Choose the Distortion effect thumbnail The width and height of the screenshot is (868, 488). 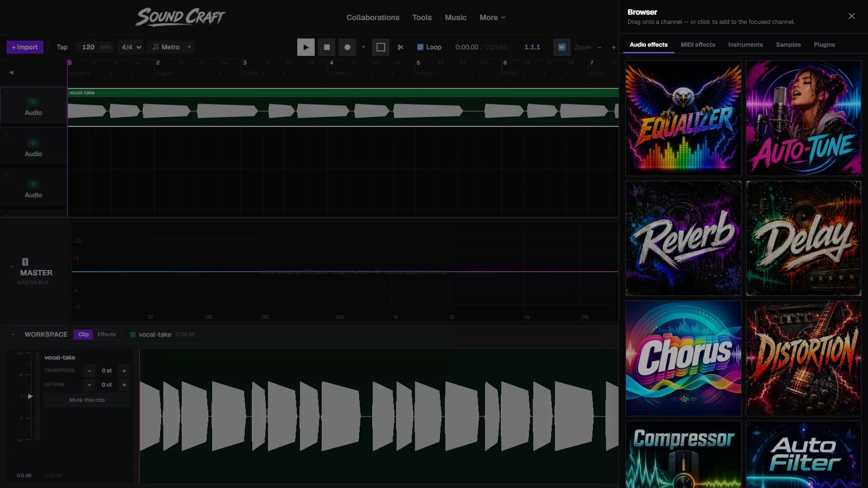coord(803,358)
